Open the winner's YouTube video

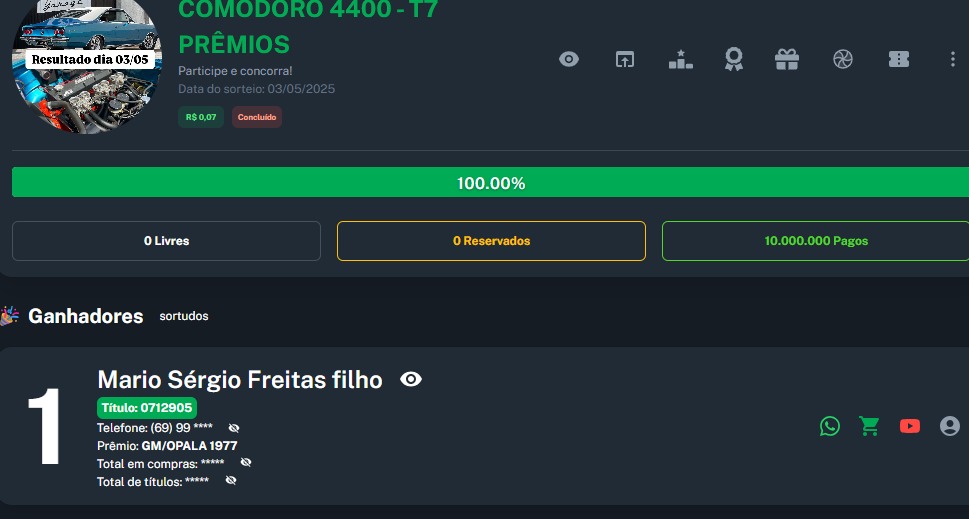(910, 426)
